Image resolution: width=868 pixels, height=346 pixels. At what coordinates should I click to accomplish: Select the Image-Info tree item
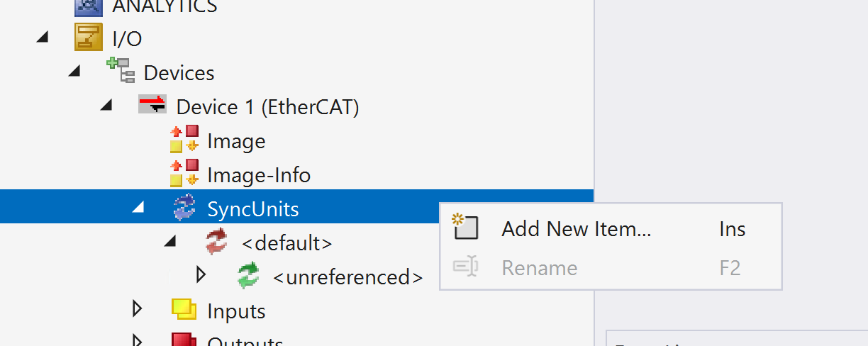pos(258,174)
